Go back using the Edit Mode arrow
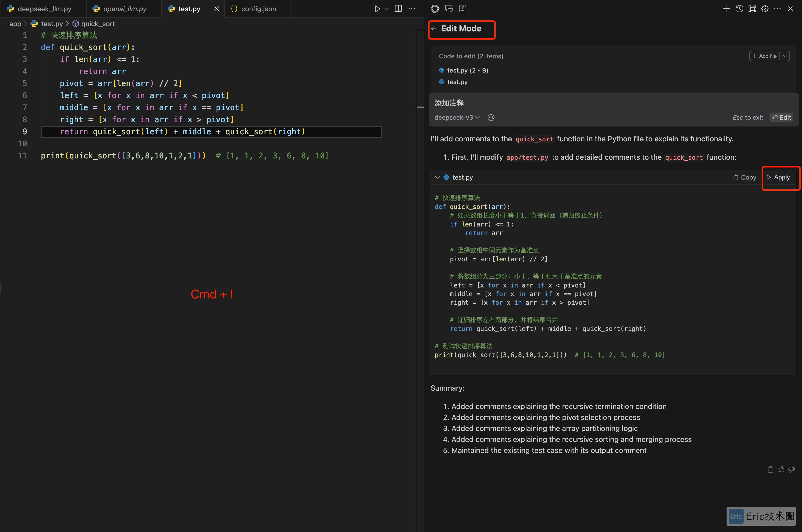 [x=434, y=29]
